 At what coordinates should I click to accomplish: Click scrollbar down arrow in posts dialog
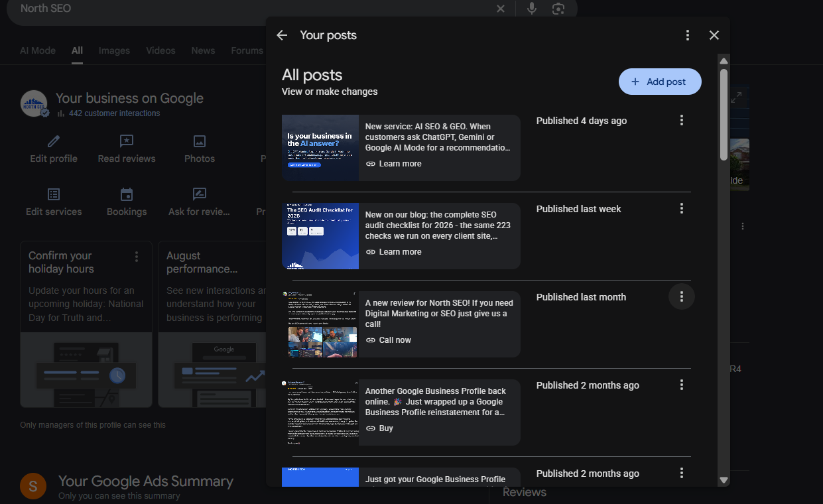click(x=724, y=480)
